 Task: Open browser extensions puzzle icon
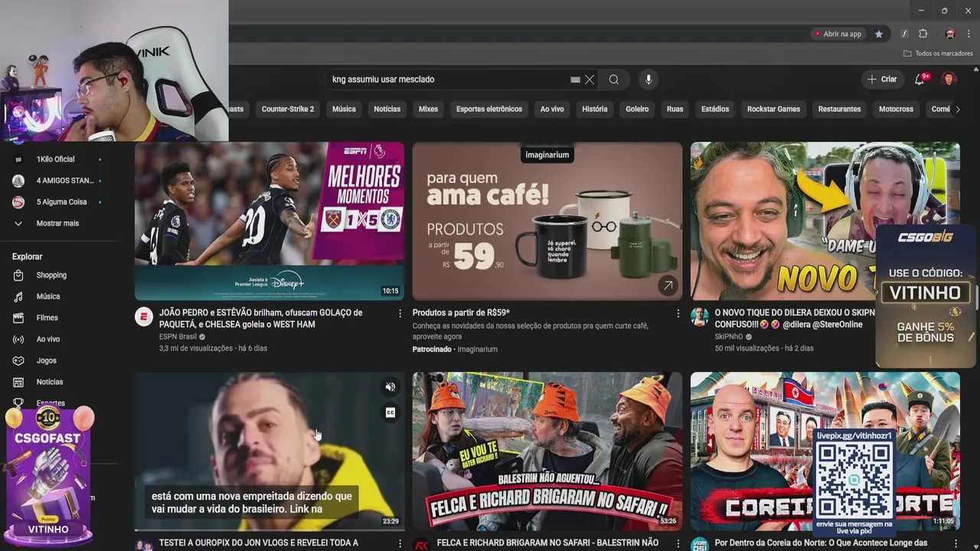coord(923,34)
